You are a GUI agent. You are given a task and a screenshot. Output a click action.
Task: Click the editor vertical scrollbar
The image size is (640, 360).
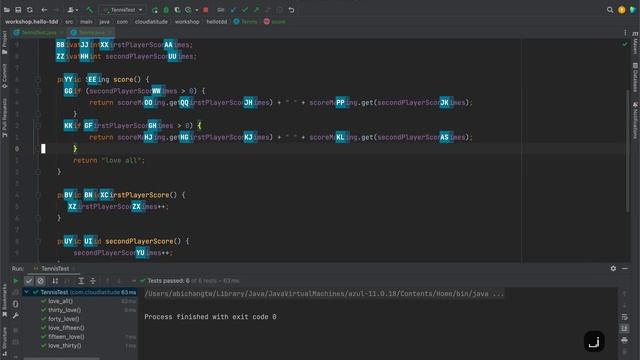click(628, 151)
